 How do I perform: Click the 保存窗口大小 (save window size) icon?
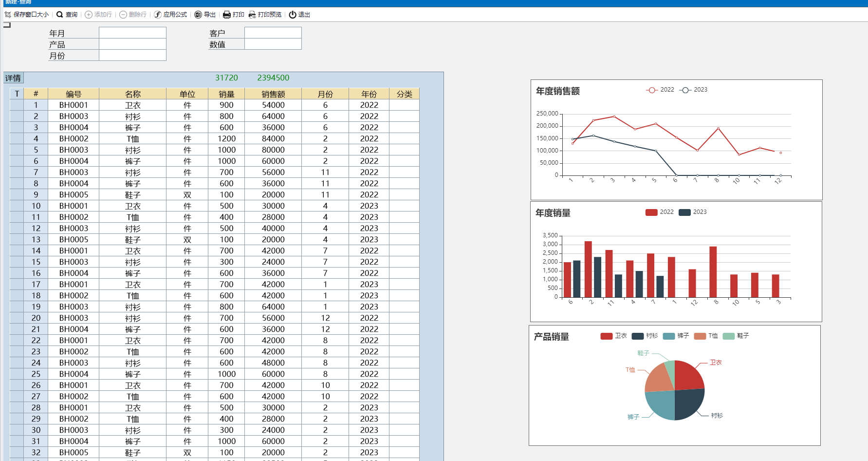pyautogui.click(x=8, y=15)
